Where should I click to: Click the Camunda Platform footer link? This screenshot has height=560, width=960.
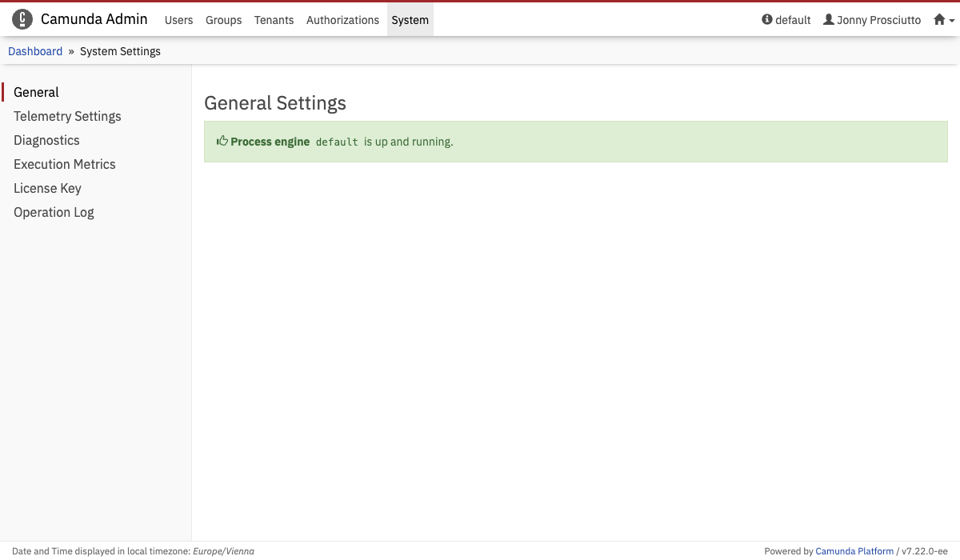[854, 551]
